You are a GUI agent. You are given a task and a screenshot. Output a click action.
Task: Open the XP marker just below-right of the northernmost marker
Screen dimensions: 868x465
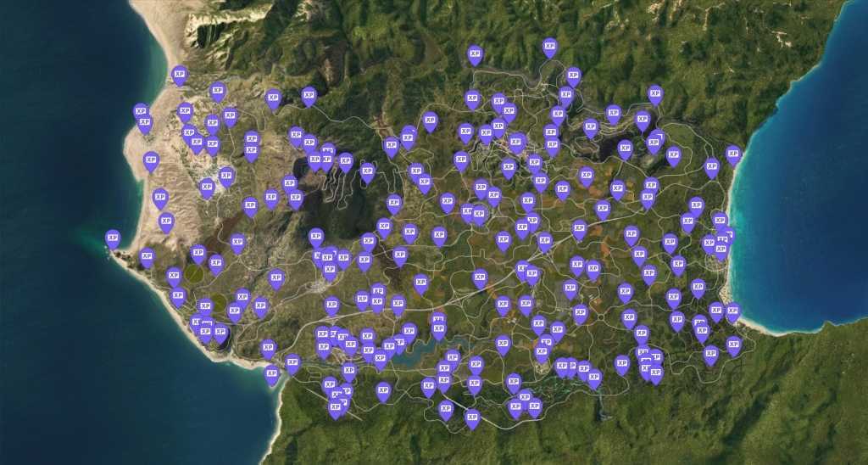click(x=573, y=76)
